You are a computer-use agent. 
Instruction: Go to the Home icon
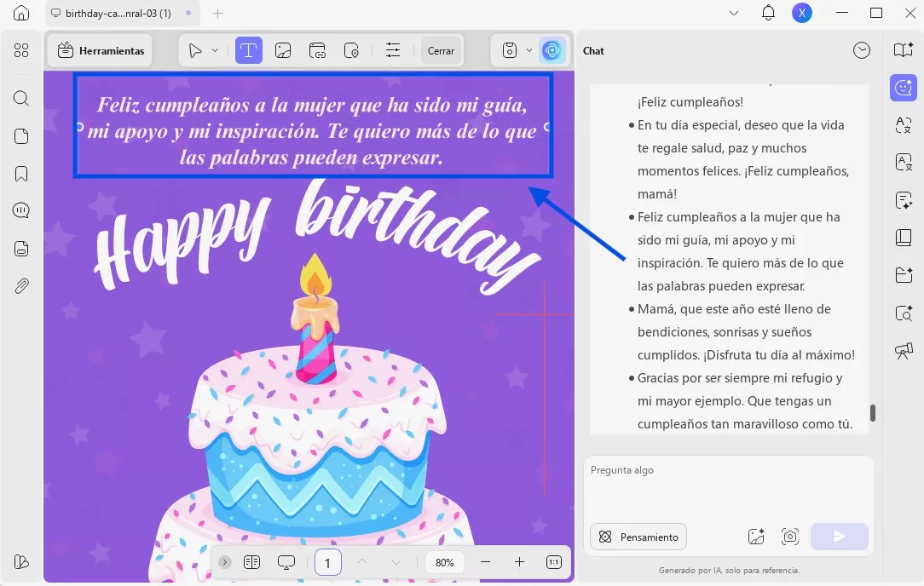tap(21, 13)
